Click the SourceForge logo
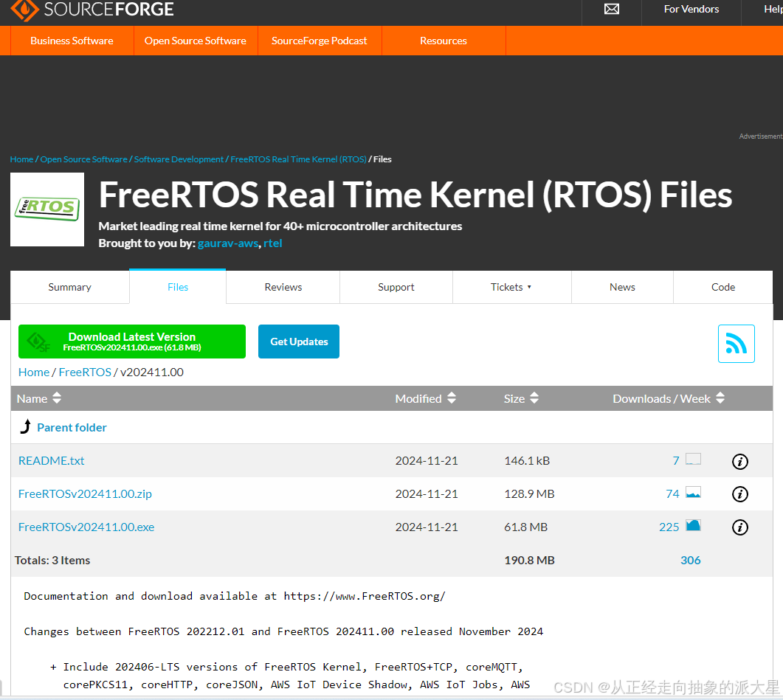783x700 pixels. pos(92,9)
